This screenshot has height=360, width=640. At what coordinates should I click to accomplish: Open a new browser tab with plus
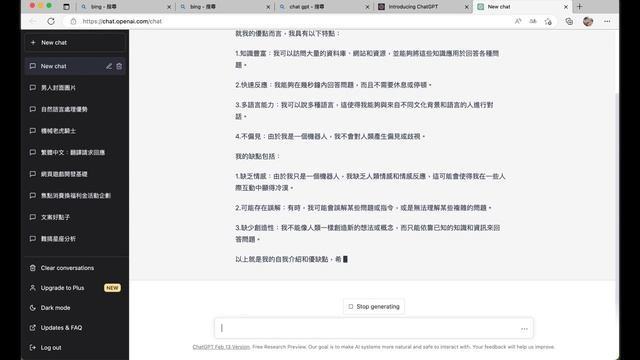click(580, 7)
